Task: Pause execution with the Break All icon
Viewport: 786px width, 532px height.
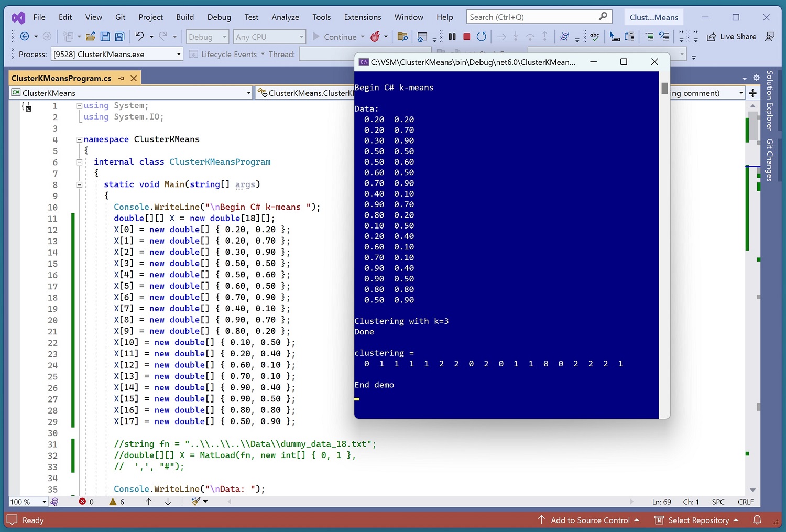Action: [x=452, y=37]
